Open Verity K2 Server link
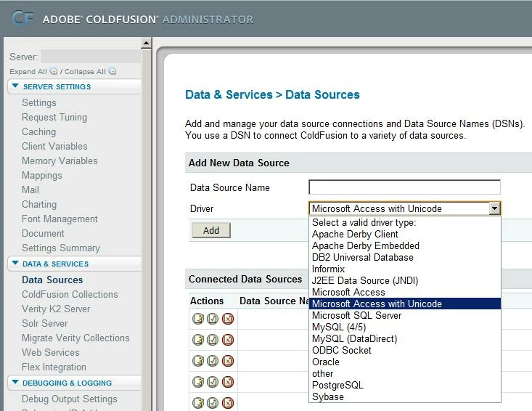 (56, 309)
